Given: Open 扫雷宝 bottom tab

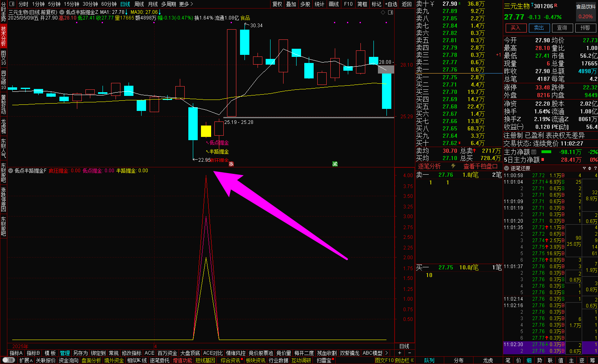Looking at the screenshot, I should [x=324, y=360].
